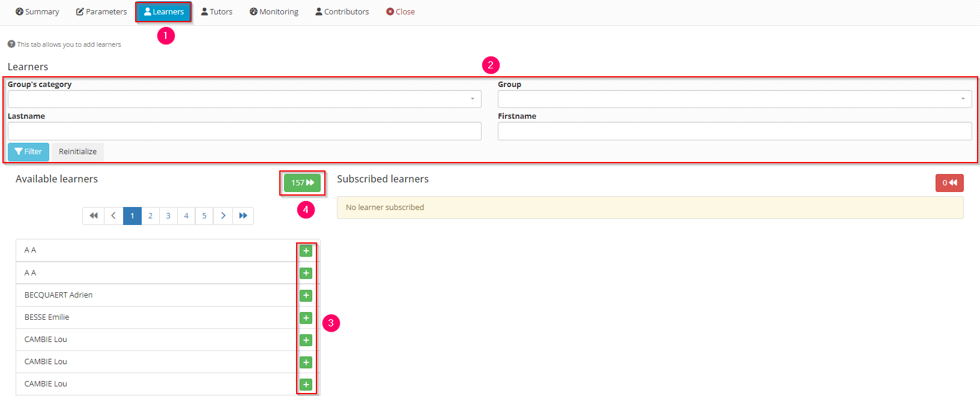Go to next page of learners
The height and width of the screenshot is (396, 980).
(223, 216)
